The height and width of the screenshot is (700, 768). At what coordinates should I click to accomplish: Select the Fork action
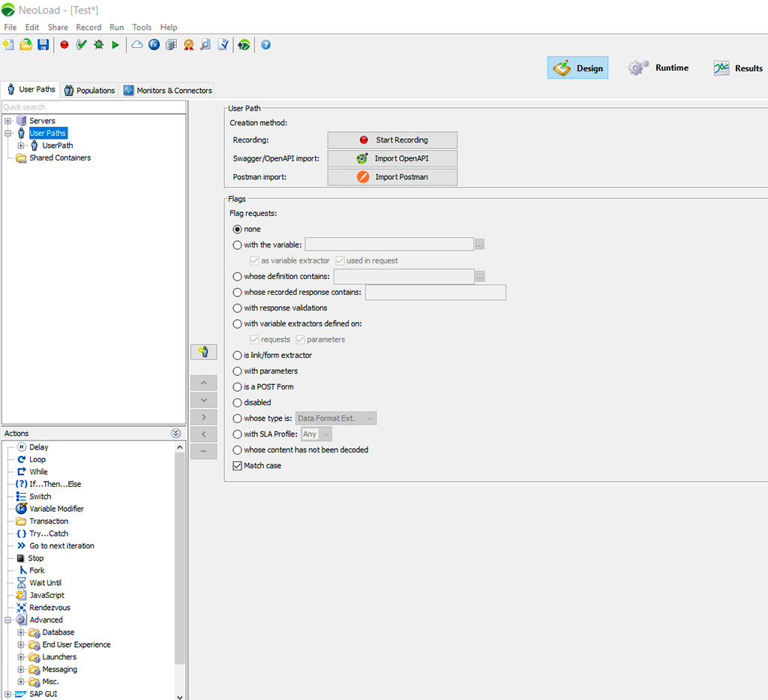37,571
